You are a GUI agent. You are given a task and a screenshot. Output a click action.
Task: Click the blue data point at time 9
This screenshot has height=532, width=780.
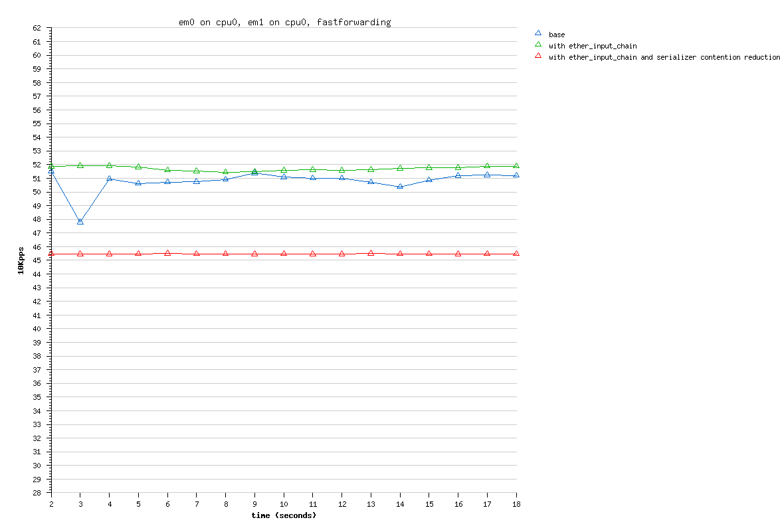pyautogui.click(x=254, y=172)
